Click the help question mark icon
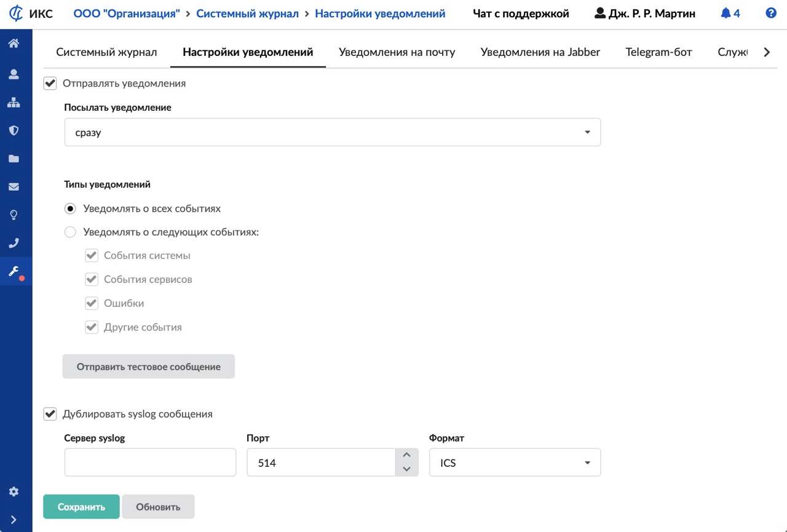The width and height of the screenshot is (787, 532). [x=771, y=13]
